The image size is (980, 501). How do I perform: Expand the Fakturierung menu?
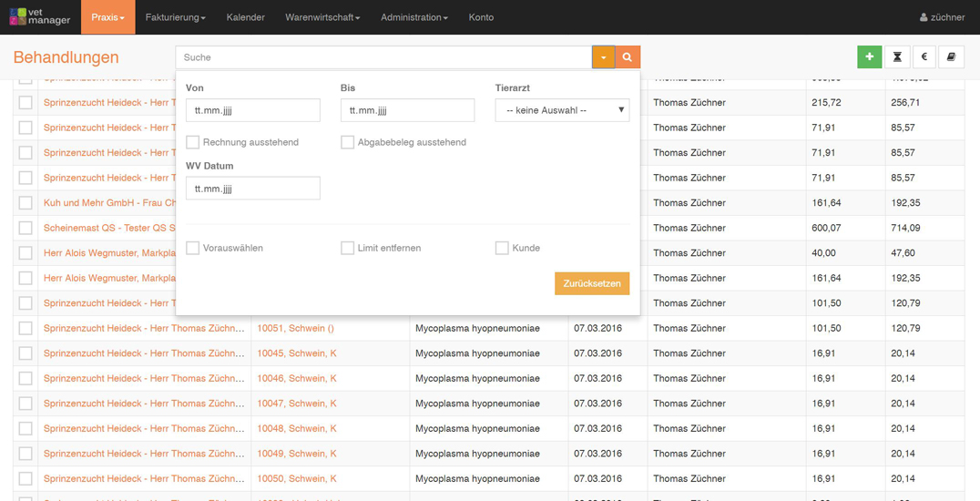click(175, 17)
